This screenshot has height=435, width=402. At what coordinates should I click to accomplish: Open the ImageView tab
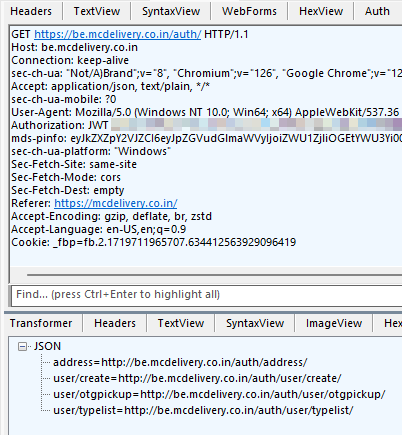point(334,323)
